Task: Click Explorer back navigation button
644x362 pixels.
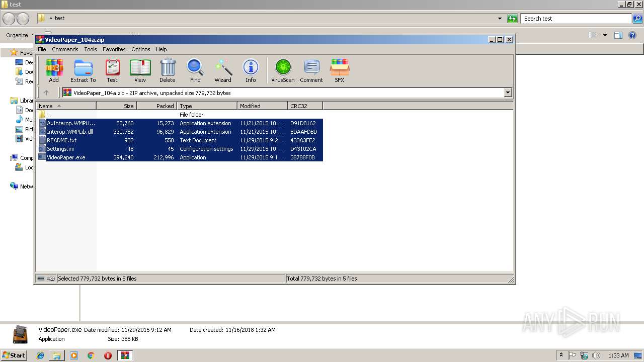Action: point(9,19)
